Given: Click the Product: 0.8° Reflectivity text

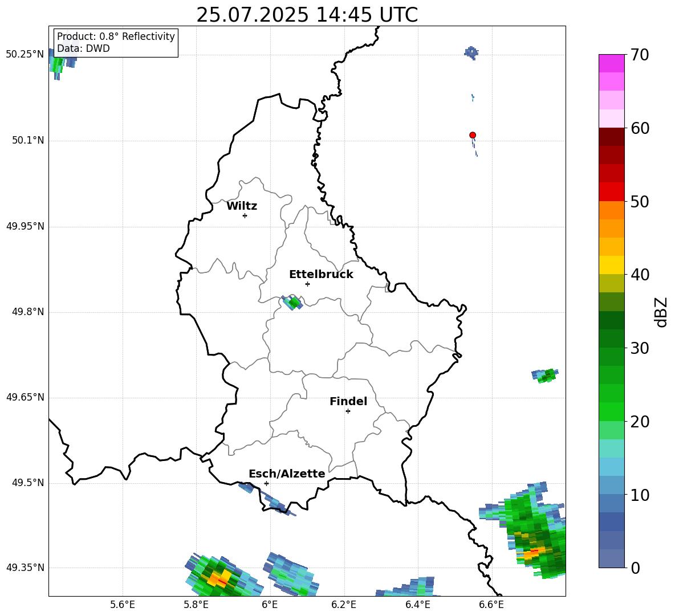Looking at the screenshot, I should point(116,36).
